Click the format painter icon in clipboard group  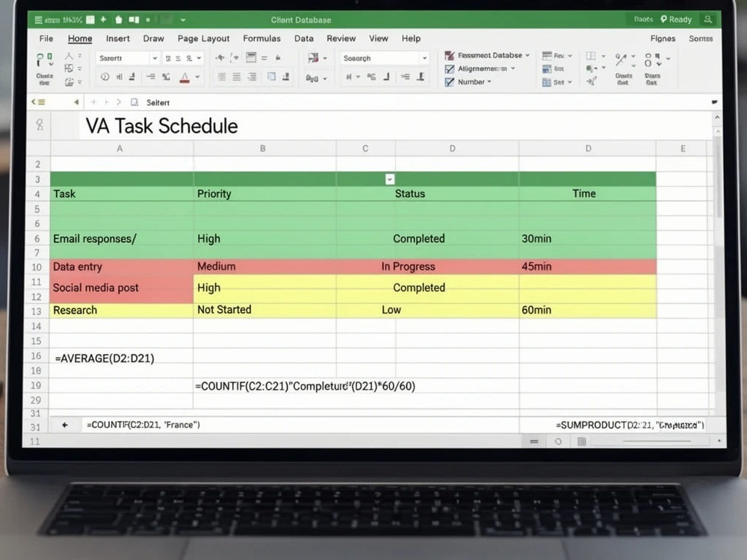[69, 82]
